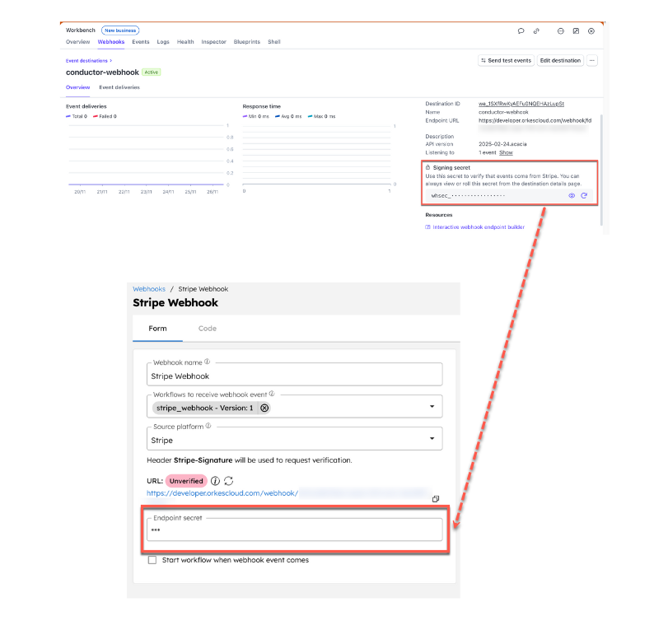Click the info icon next to Unverified badge
The image size is (654, 644).
coord(215,481)
